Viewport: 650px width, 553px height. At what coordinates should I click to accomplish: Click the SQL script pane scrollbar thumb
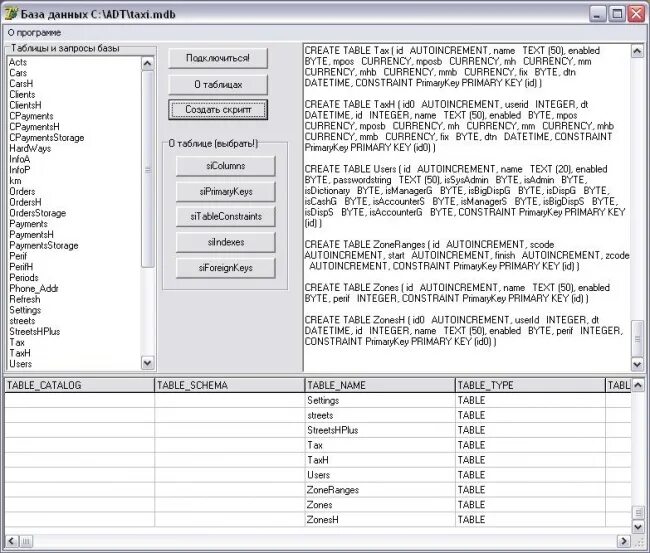[637, 338]
